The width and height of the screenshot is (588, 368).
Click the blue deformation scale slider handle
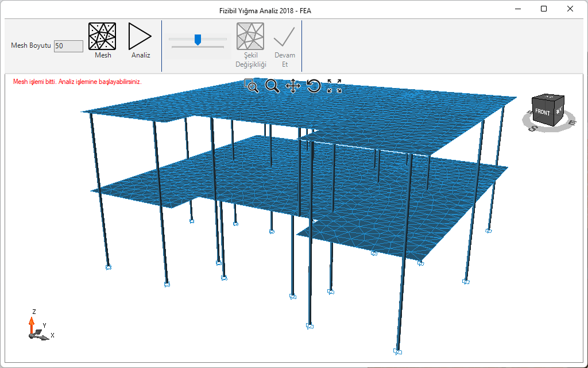tap(198, 39)
